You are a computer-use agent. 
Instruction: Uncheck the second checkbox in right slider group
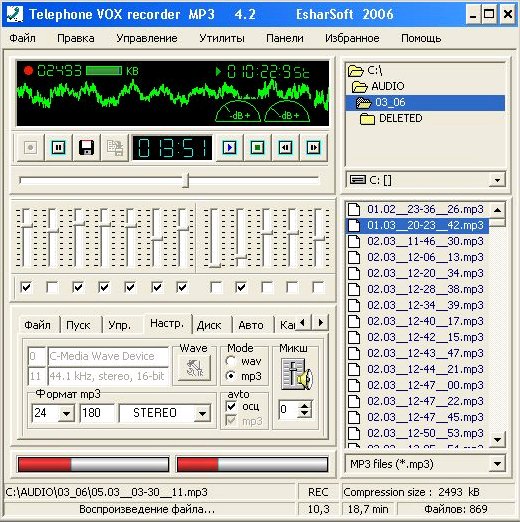click(x=241, y=287)
